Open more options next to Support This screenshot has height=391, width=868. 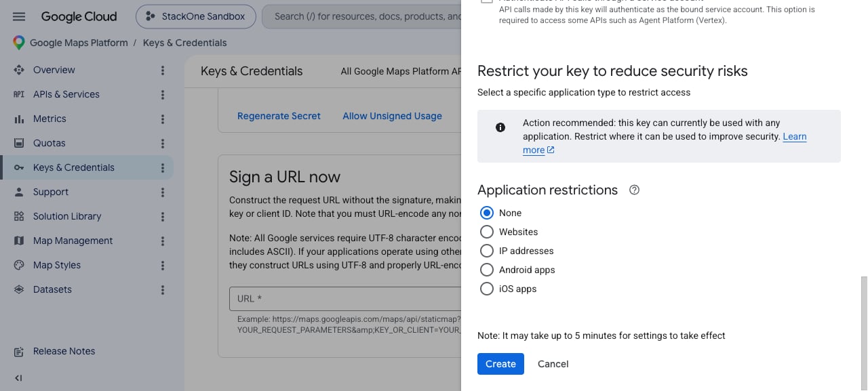[x=163, y=192]
